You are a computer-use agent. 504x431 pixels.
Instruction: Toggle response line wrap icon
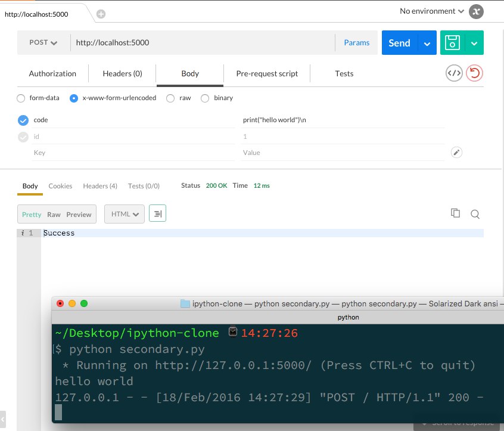point(157,213)
